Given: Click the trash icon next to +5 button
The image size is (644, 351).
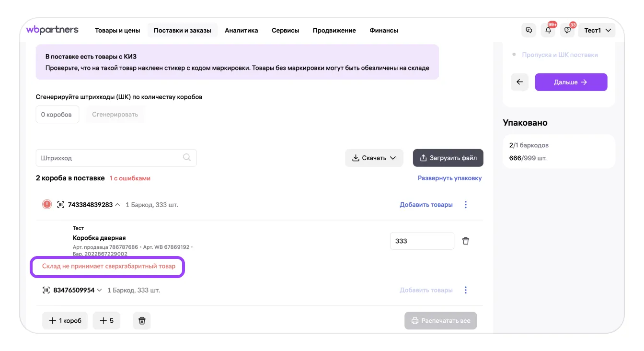Looking at the screenshot, I should (x=142, y=321).
